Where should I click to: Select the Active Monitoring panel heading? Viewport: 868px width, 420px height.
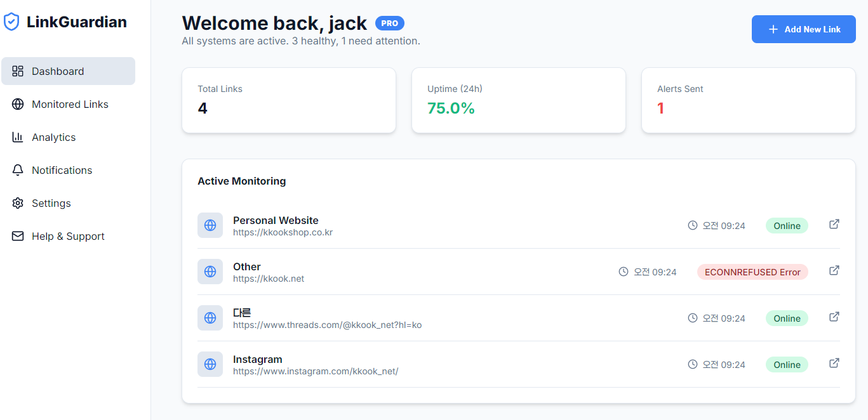pos(242,181)
